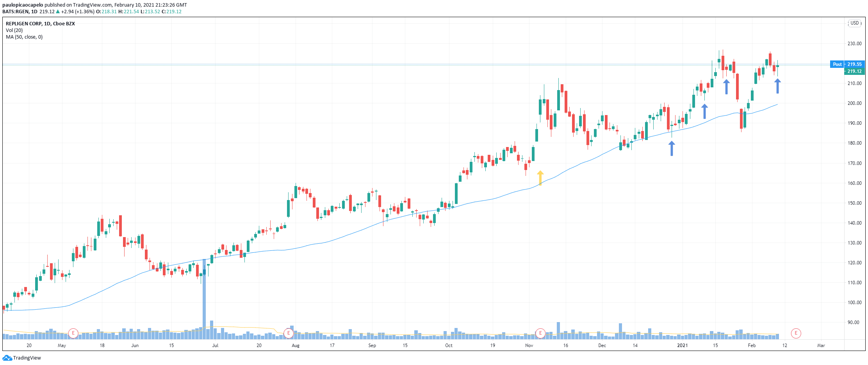This screenshot has height=365, width=868.
Task: Click the May label on time axis
Action: click(x=62, y=346)
